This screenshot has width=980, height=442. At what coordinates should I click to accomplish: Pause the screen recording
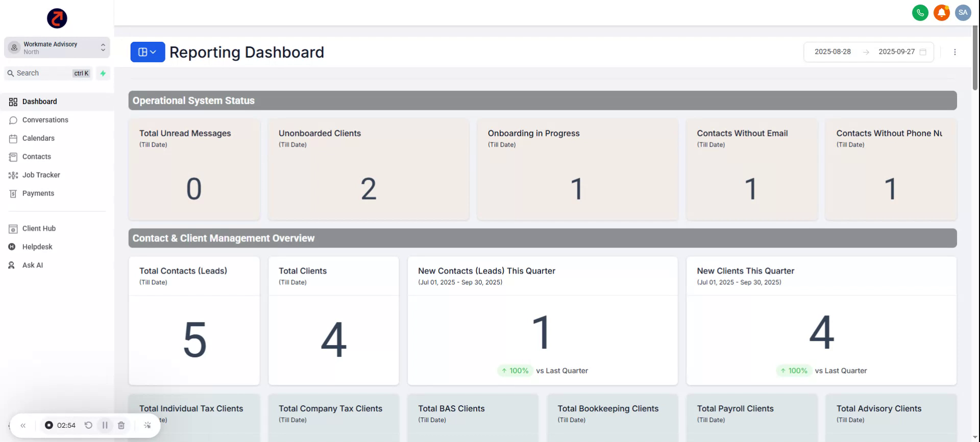coord(105,425)
